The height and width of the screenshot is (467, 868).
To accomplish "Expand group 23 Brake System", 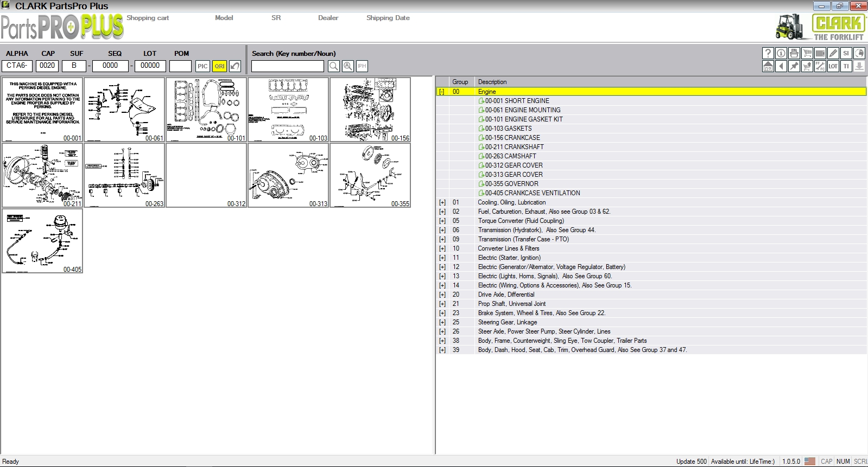I will [x=442, y=313].
